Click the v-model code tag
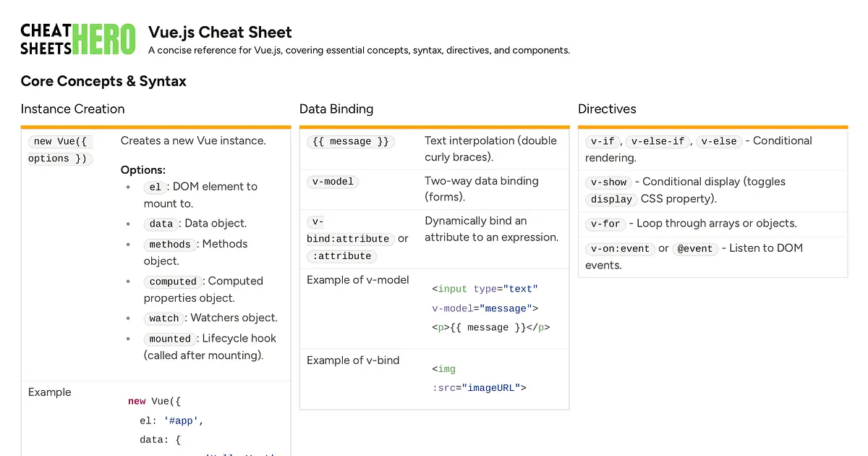Viewport: 868px width, 456px height. pyautogui.click(x=333, y=182)
